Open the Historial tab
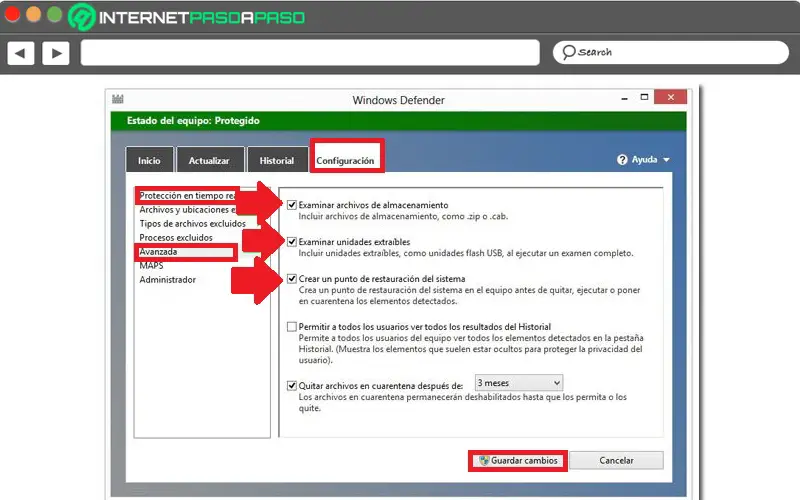 [x=277, y=160]
